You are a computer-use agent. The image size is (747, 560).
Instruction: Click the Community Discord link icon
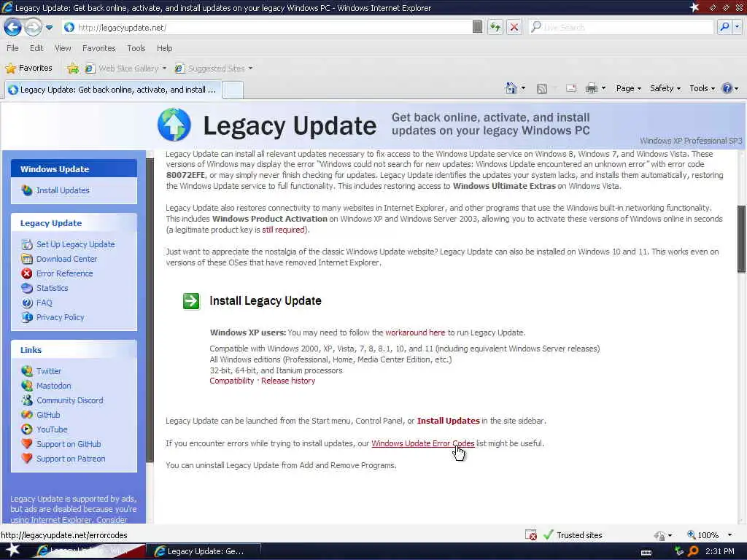27,400
